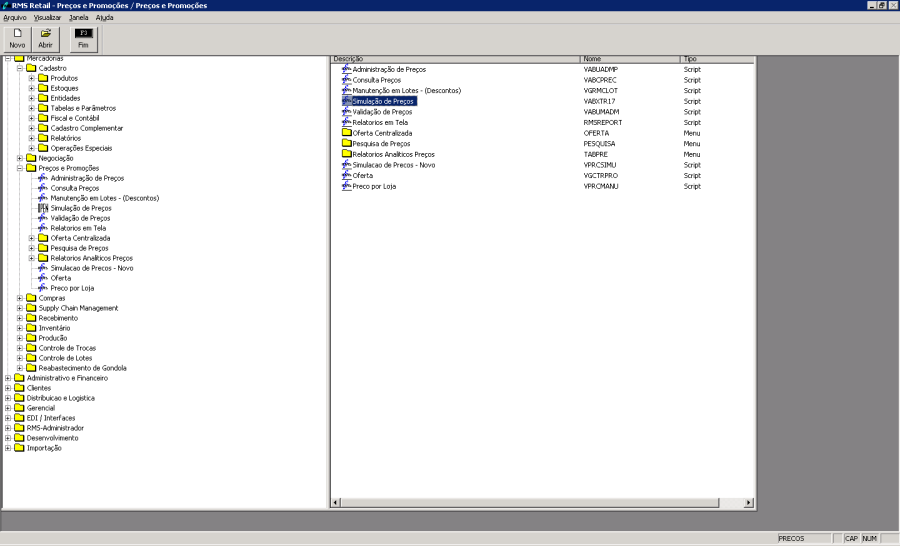Select Reabastecimento de Gondola tree item

[83, 368]
